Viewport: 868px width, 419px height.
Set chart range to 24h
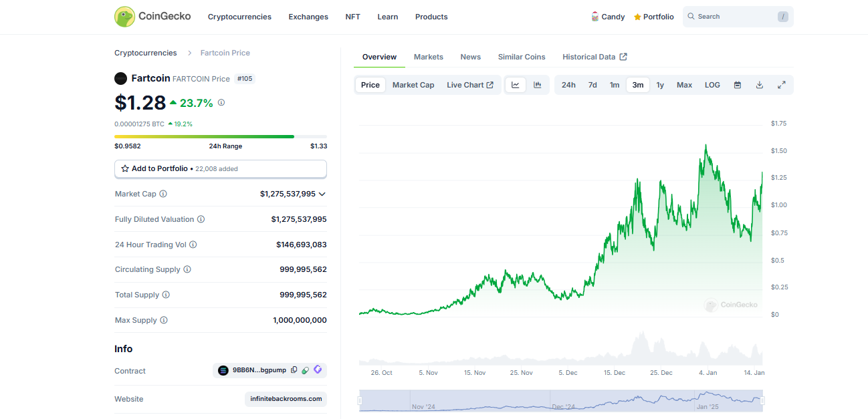(568, 85)
